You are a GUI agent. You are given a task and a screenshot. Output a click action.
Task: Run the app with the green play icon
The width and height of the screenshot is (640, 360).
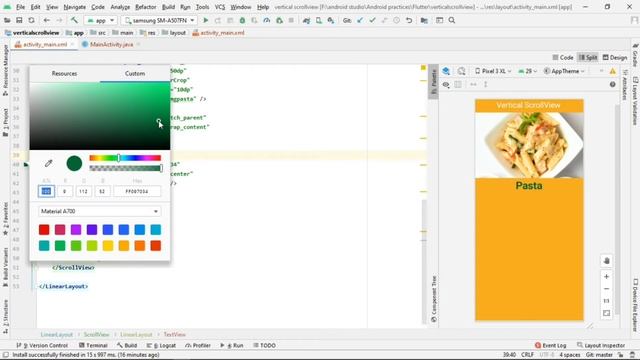tap(206, 20)
